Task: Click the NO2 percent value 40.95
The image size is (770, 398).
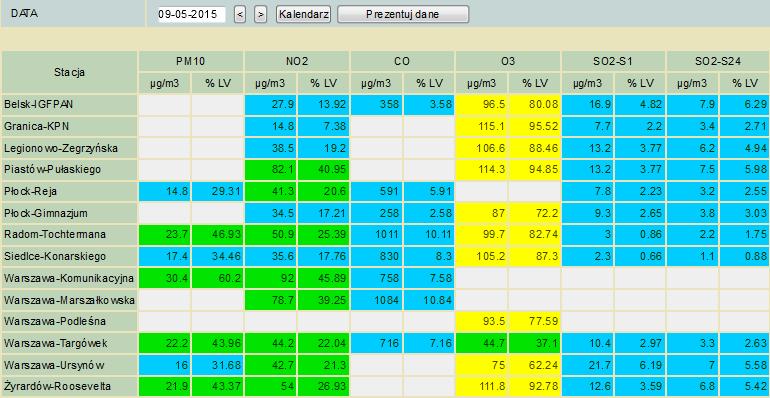Action: click(x=324, y=170)
